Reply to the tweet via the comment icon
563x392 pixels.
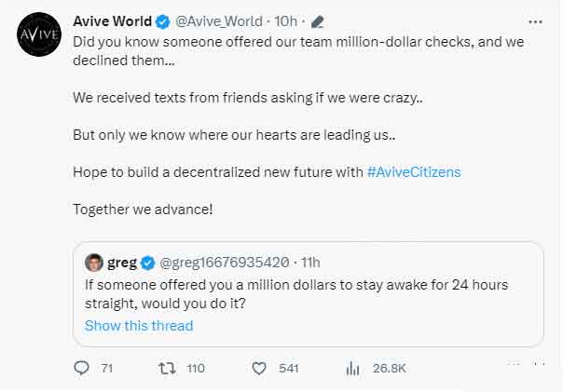(x=81, y=368)
